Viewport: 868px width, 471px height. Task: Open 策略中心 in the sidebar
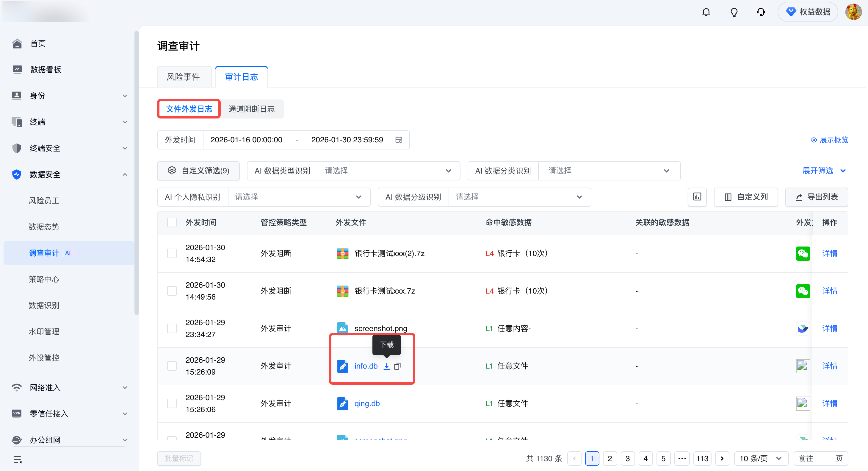(x=44, y=279)
